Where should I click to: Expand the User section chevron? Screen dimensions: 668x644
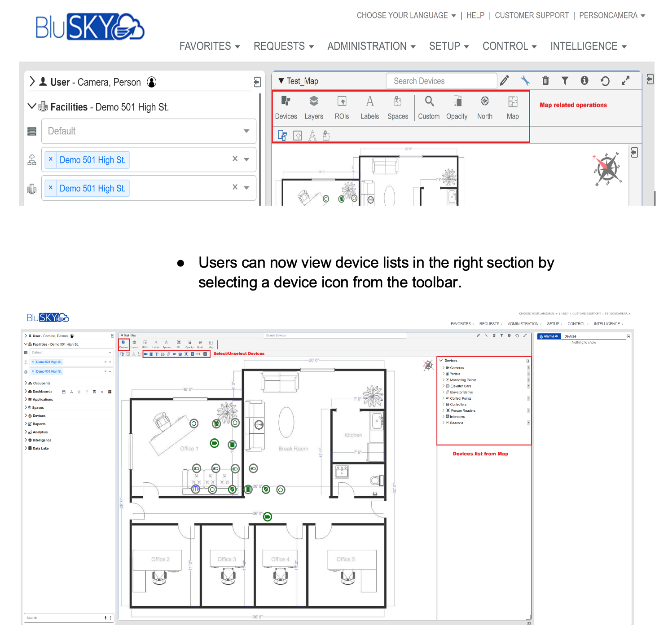32,82
